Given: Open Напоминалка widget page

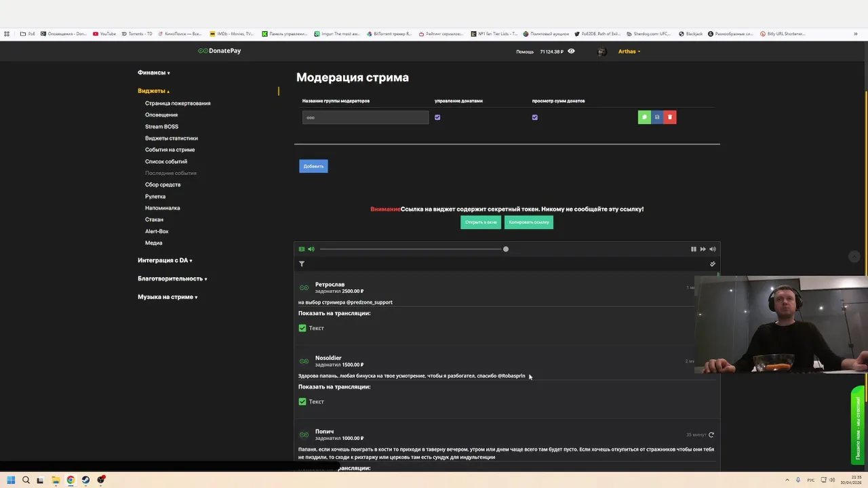Looking at the screenshot, I should (x=163, y=208).
